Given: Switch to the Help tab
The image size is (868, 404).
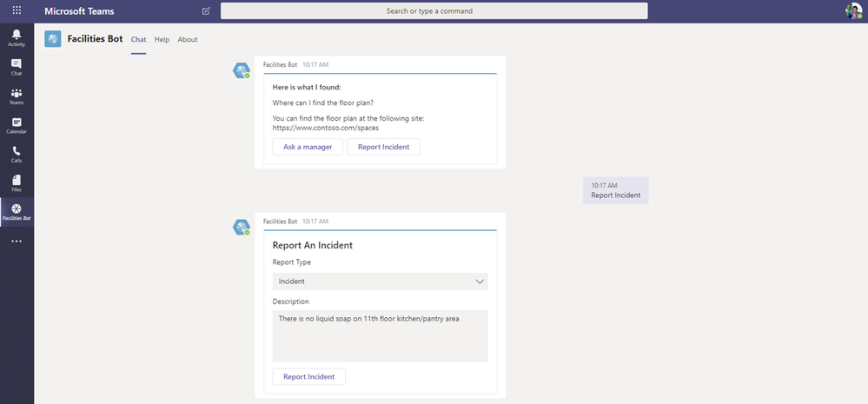Looking at the screenshot, I should pos(162,39).
